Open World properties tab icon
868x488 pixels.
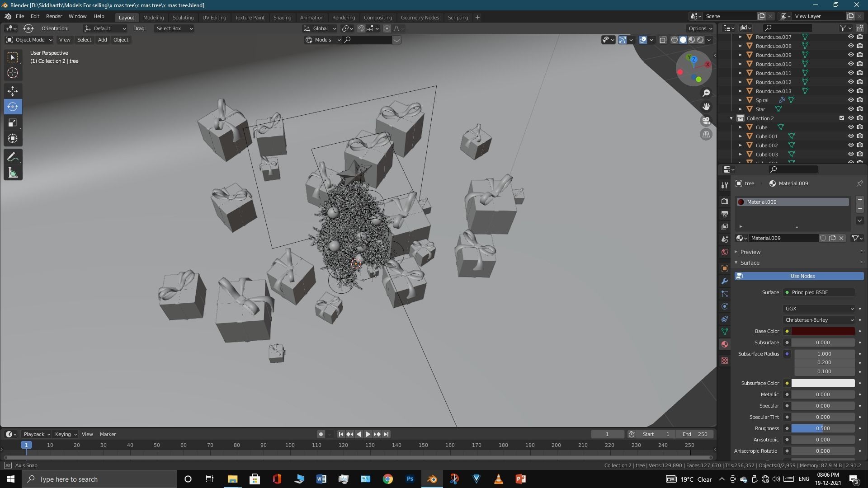click(x=725, y=252)
